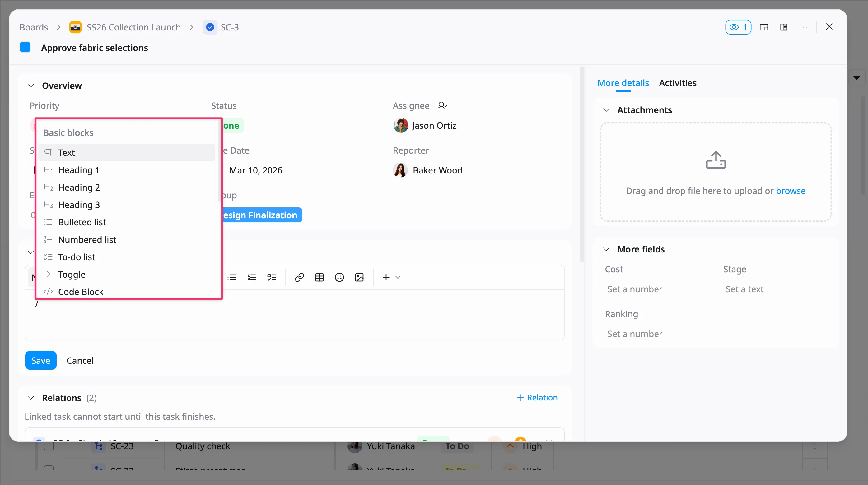Click the watchers eye icon button
Viewport: 868px width, 485px height.
pos(738,27)
